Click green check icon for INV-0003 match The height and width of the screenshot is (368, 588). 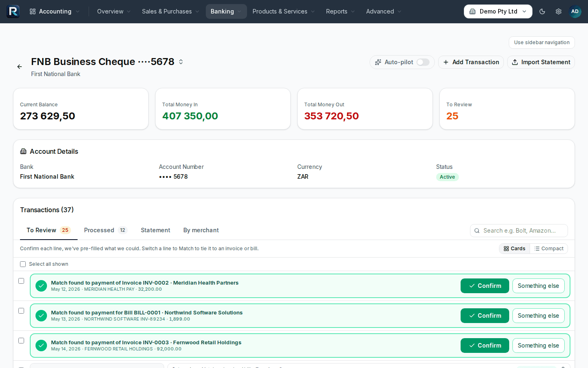(x=41, y=346)
